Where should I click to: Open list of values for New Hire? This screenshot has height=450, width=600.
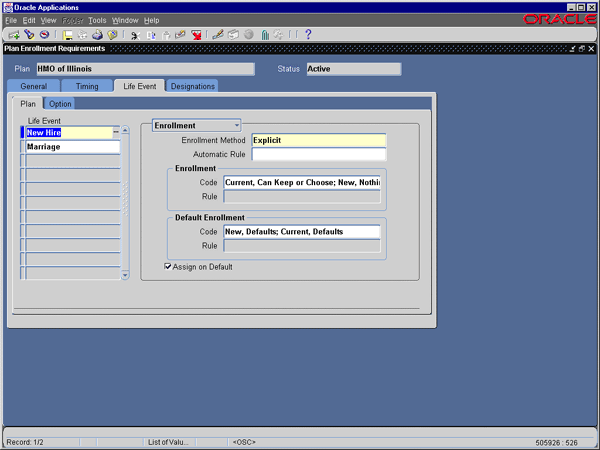click(116, 132)
